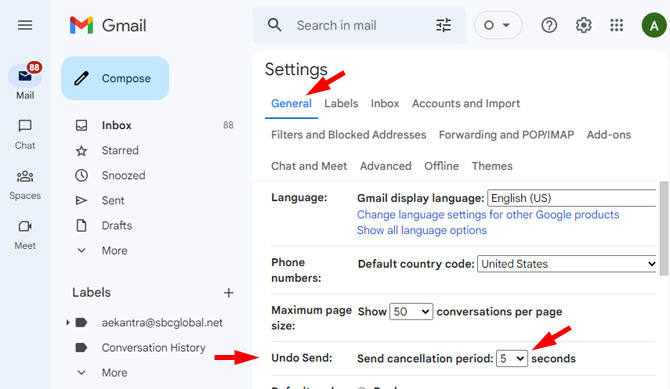Click the search magnifier icon
670x389 pixels.
(274, 25)
